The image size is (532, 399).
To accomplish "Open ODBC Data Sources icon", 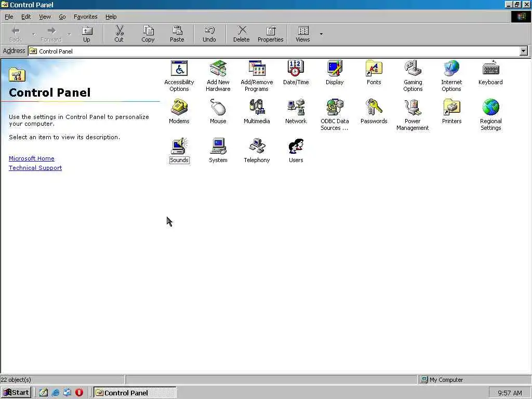I will click(x=335, y=108).
